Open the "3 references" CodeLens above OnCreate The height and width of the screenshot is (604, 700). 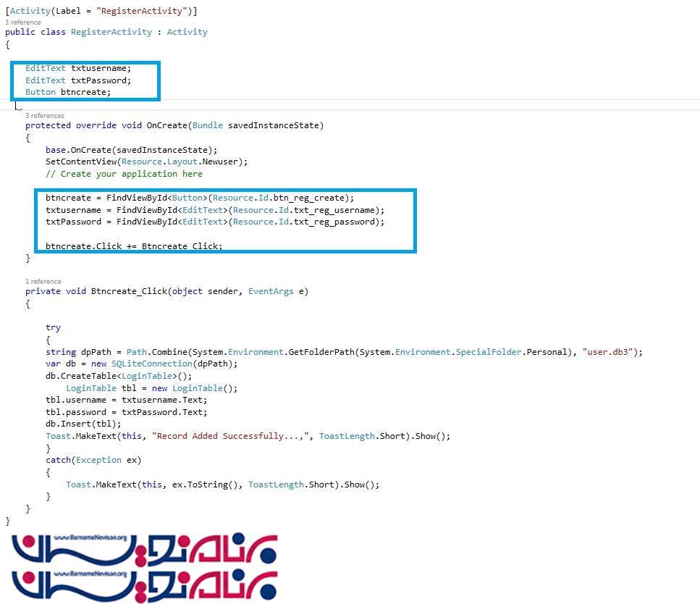point(45,116)
